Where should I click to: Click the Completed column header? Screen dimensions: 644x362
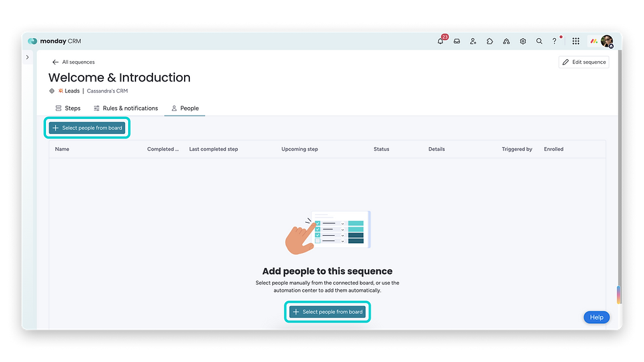point(163,149)
